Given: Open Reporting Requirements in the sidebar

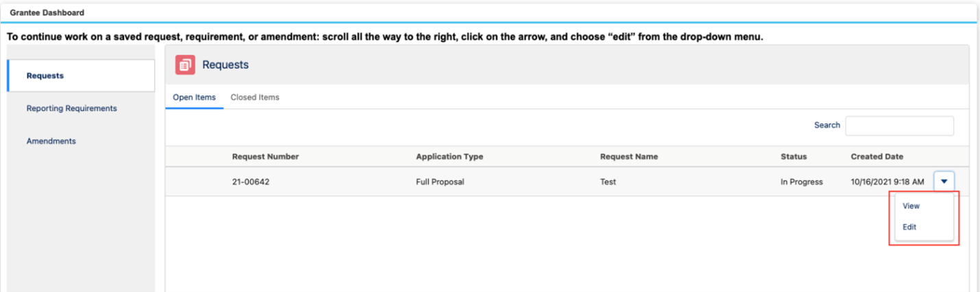Looking at the screenshot, I should tap(71, 108).
